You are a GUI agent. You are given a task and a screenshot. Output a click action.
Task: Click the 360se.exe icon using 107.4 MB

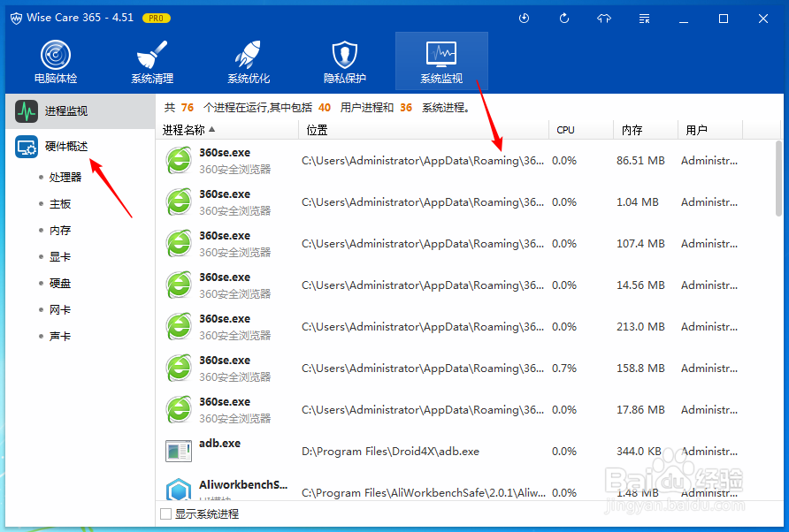(x=179, y=243)
